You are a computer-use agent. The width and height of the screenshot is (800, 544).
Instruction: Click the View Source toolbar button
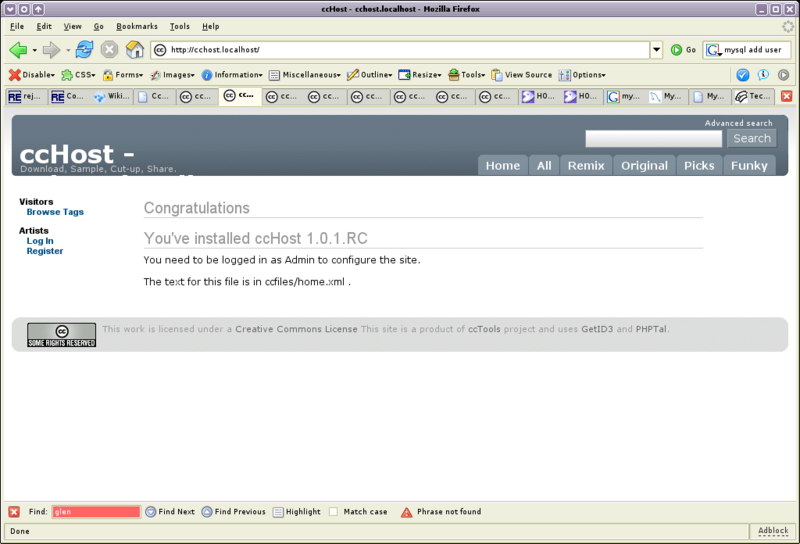pyautogui.click(x=521, y=75)
